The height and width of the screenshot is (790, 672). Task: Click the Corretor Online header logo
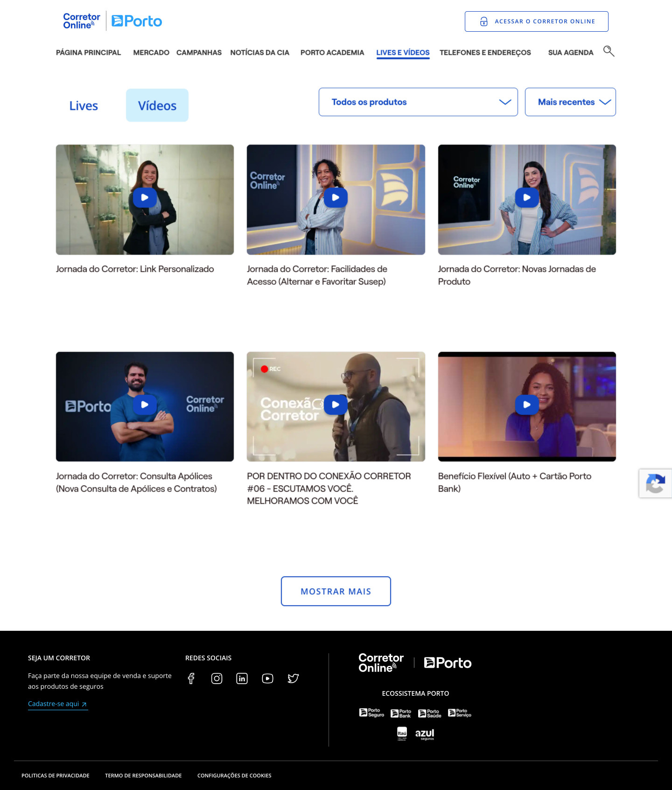click(x=82, y=21)
